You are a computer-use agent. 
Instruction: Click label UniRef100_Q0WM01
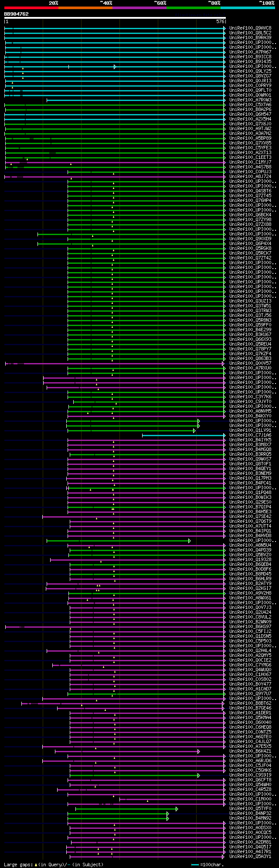point(250,95)
